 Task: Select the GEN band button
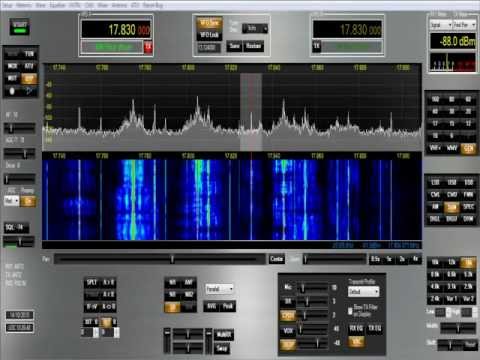[468, 148]
